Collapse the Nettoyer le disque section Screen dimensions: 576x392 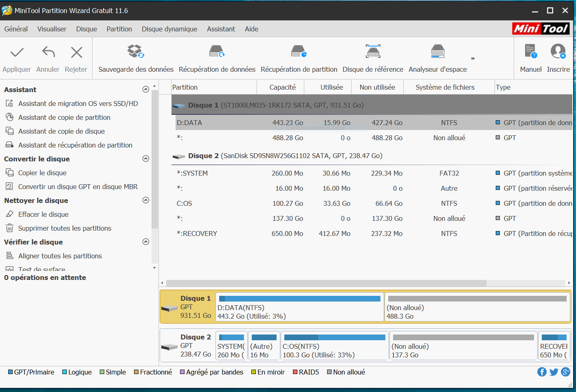pyautogui.click(x=146, y=200)
